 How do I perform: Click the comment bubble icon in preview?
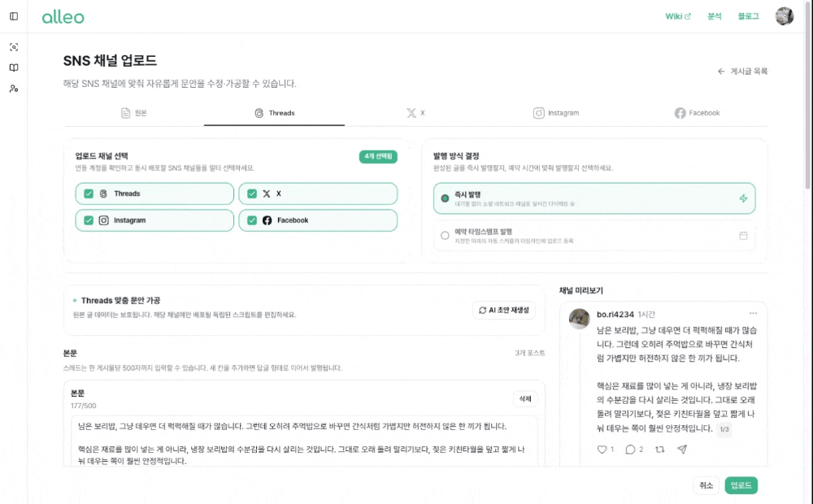(630, 450)
